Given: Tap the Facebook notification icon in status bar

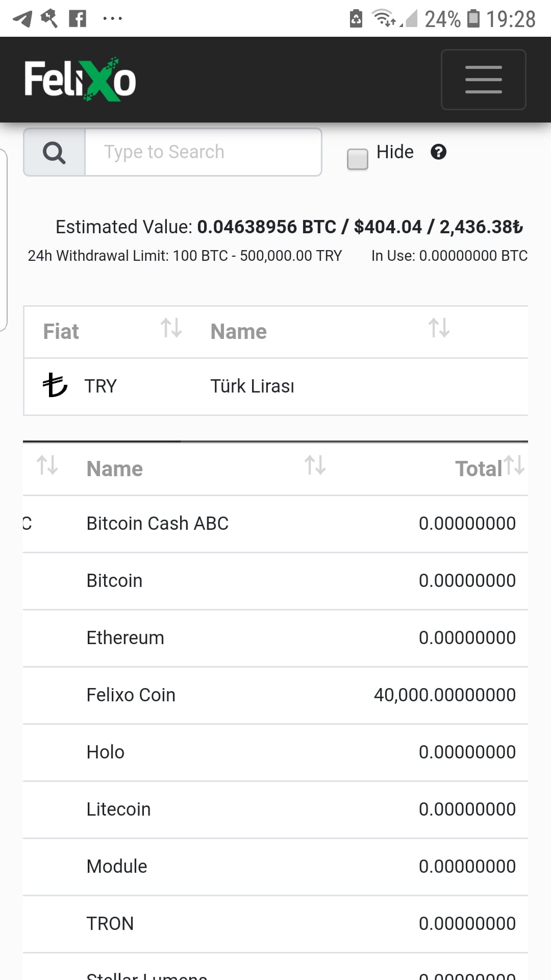Looking at the screenshot, I should (x=78, y=19).
